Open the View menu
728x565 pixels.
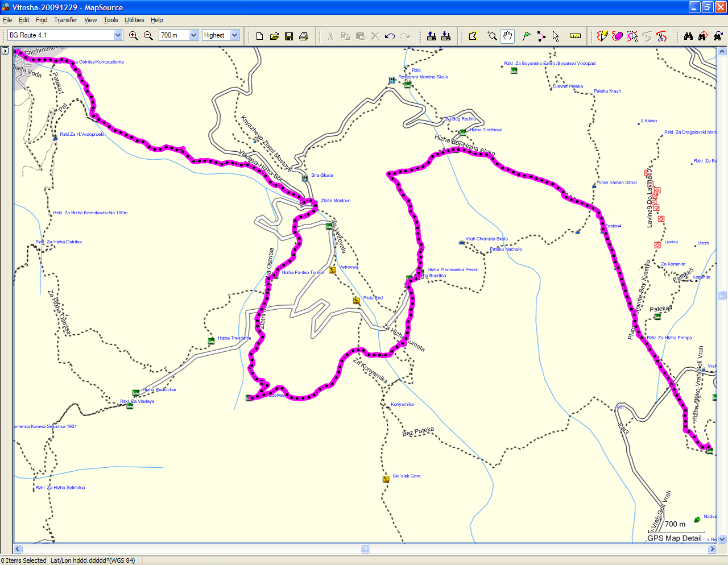pos(90,20)
